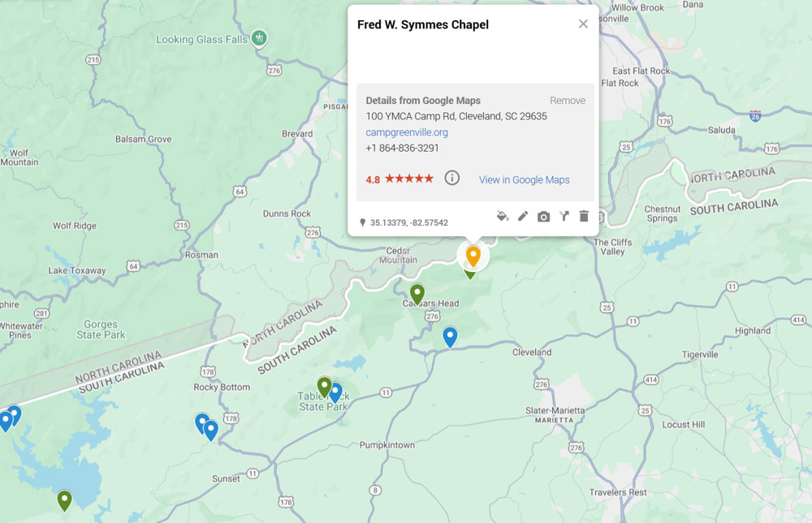Click the Looking Glass Falls map marker
This screenshot has width=812, height=523.
[x=259, y=38]
